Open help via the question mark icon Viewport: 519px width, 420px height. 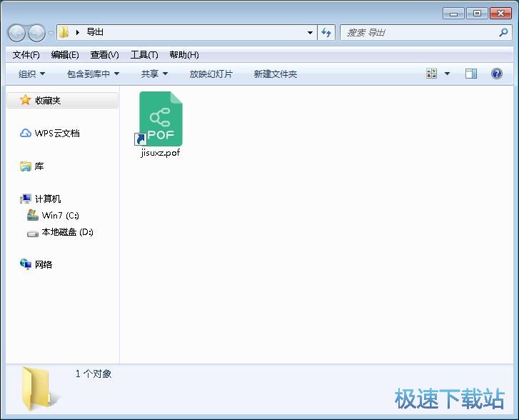496,74
